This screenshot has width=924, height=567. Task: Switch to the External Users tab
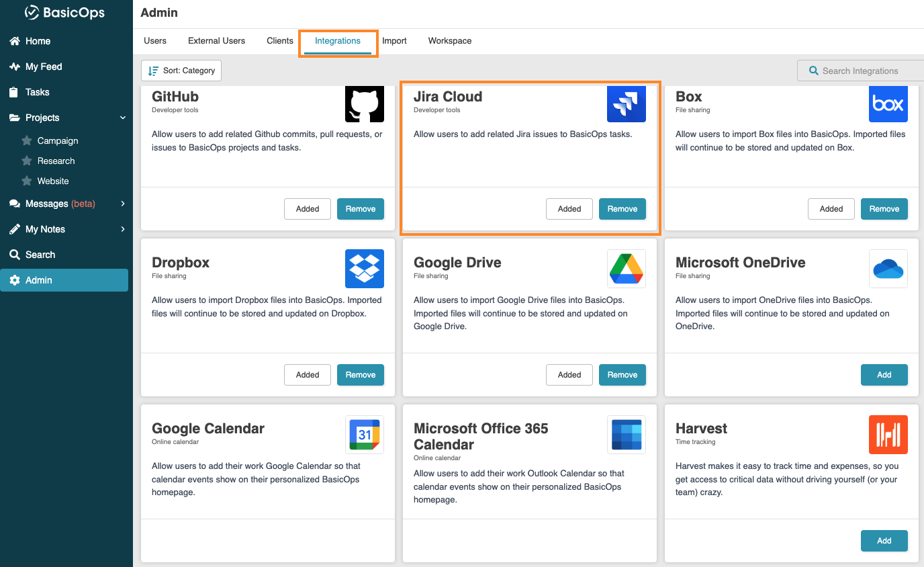coord(216,41)
